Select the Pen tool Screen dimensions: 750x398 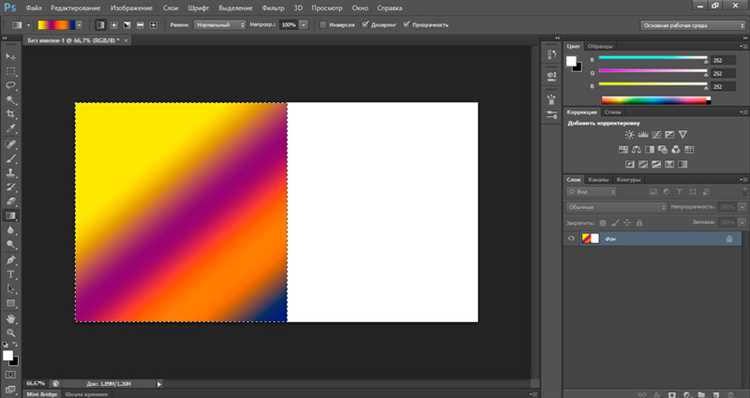pos(11,260)
